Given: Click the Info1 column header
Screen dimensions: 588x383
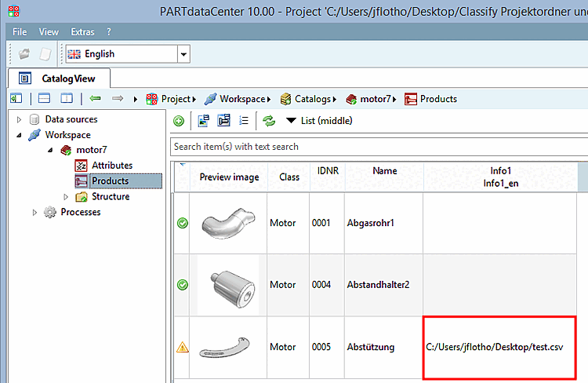Looking at the screenshot, I should [x=501, y=177].
